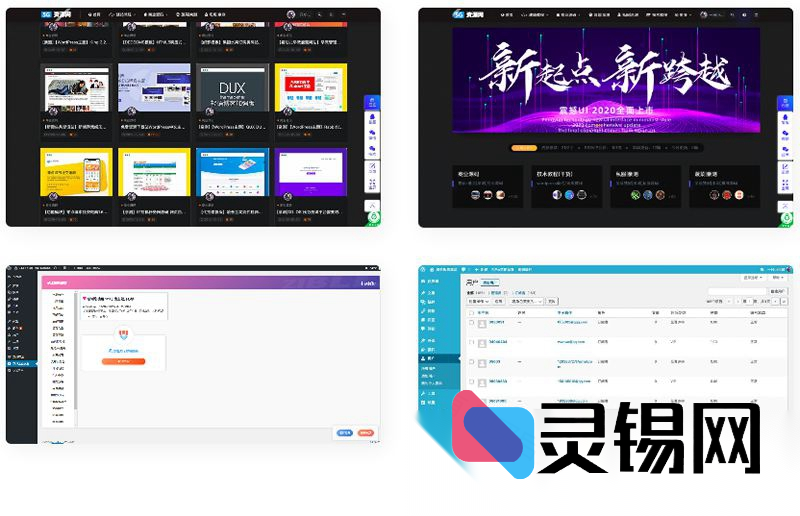Click the 5G logo in the purple-banner window
This screenshot has height=516, width=800.
pos(468,14)
